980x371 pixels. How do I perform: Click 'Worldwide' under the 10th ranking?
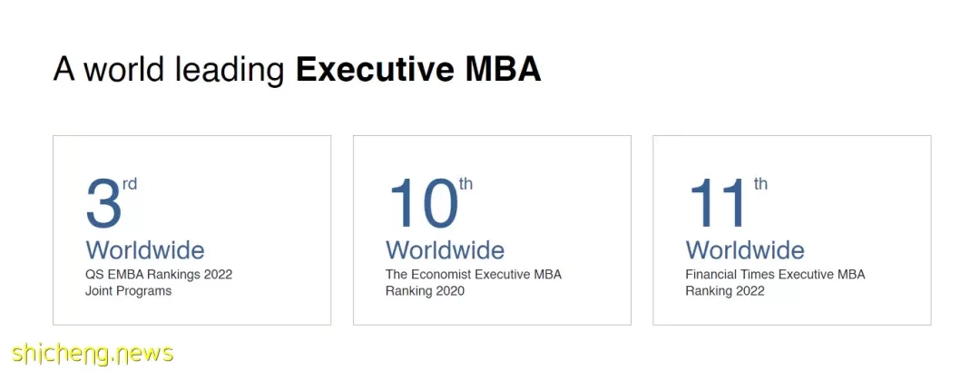click(x=445, y=250)
